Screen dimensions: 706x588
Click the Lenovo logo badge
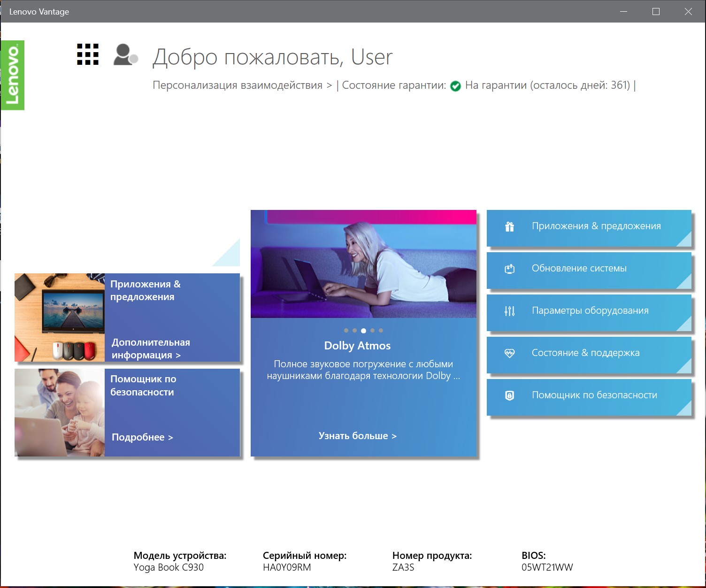(x=13, y=75)
